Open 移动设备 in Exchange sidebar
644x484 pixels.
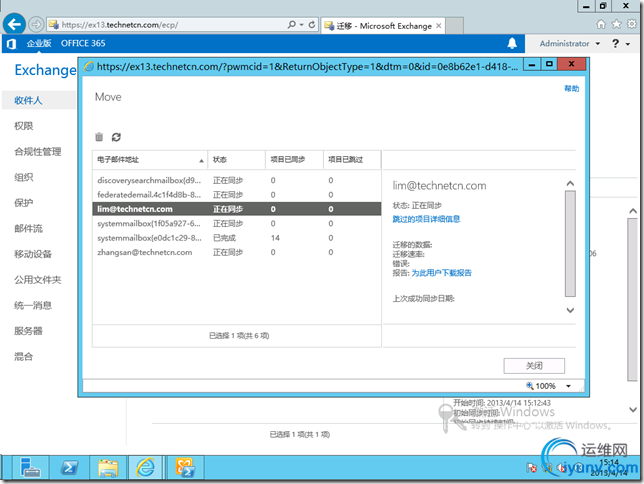tap(33, 254)
